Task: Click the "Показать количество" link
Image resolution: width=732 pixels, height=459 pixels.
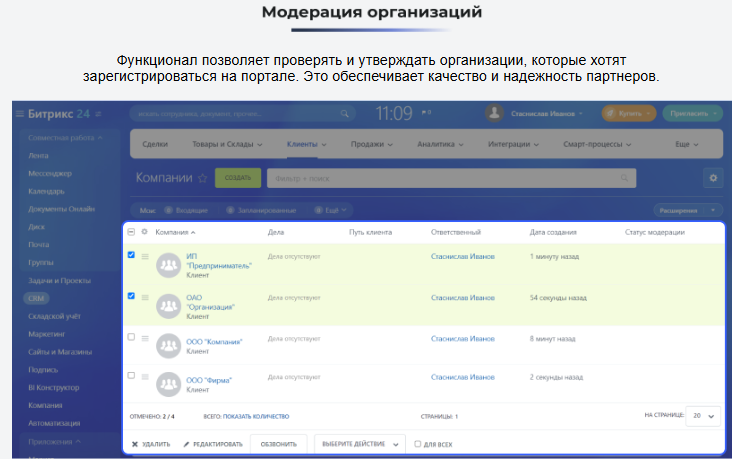Action: (255, 416)
